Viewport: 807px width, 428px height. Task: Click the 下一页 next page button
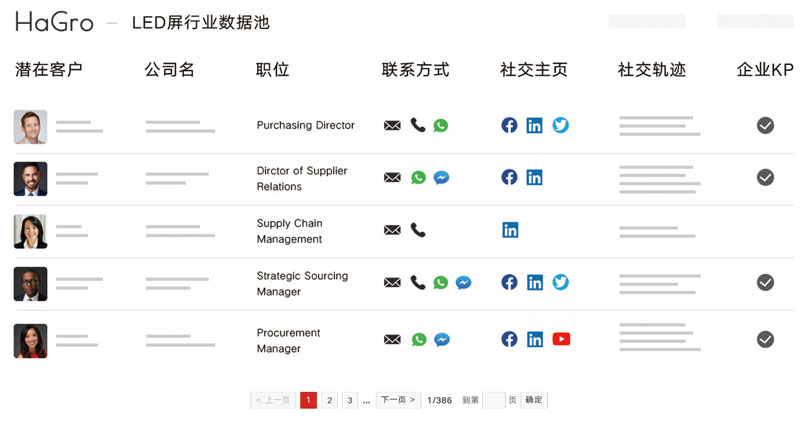coord(397,400)
